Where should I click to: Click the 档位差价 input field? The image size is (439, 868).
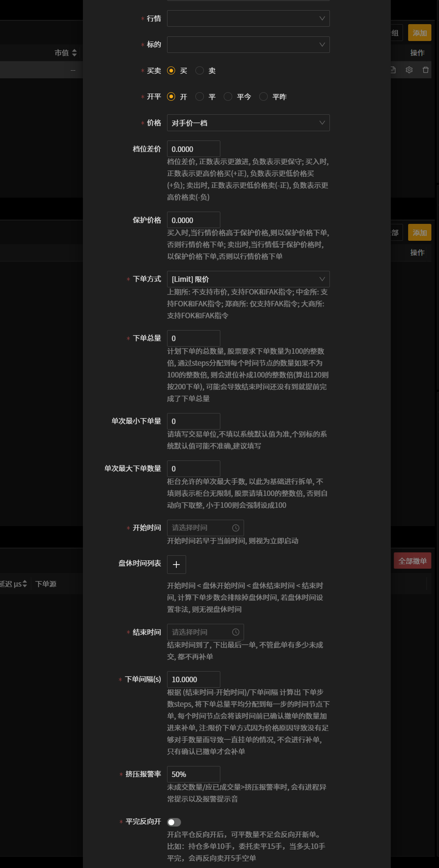[x=194, y=149]
